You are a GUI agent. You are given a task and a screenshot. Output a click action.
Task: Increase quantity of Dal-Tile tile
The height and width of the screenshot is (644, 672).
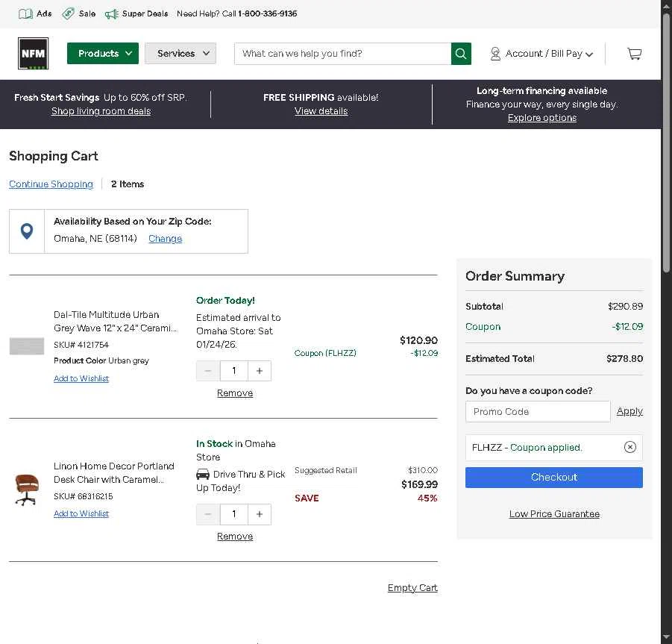(260, 371)
